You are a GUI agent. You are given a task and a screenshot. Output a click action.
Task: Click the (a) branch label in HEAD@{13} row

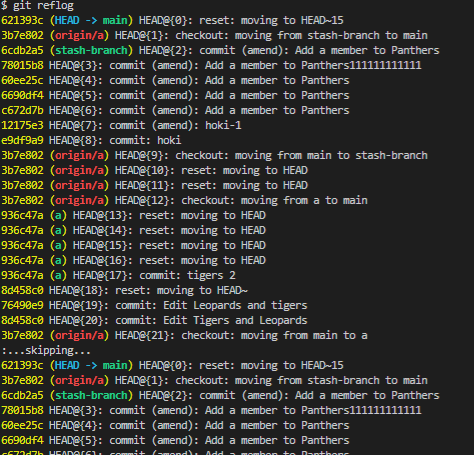coord(58,215)
